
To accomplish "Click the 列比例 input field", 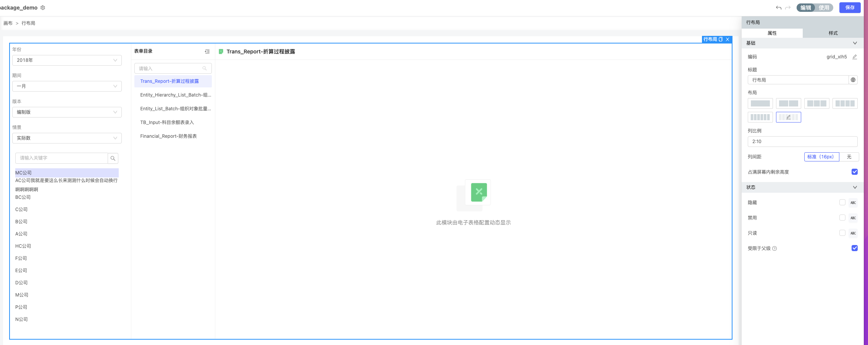I will (x=802, y=142).
